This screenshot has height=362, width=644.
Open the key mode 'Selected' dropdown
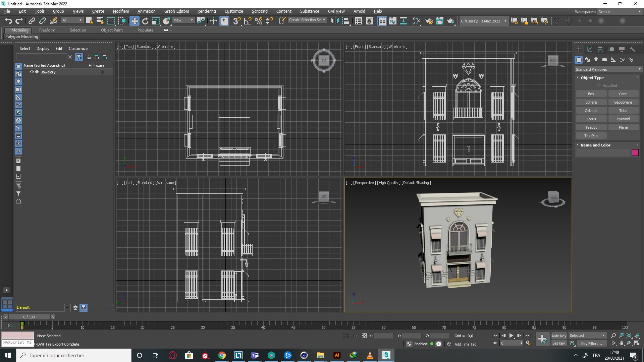[587, 336]
